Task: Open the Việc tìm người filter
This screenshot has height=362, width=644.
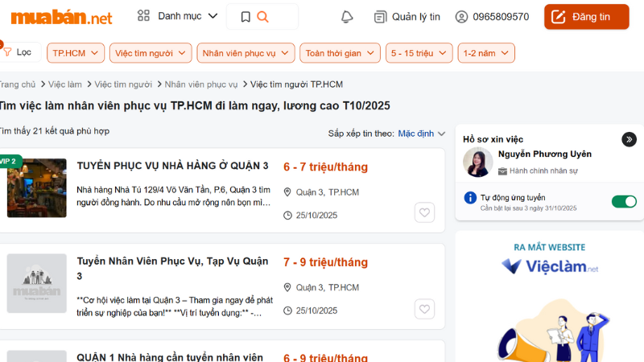Action: tap(151, 53)
